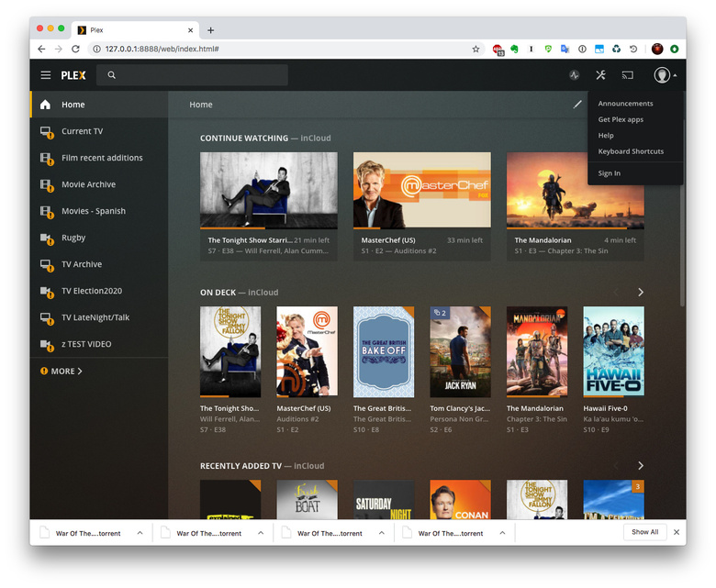The image size is (716, 588).
Task: Click the Plex logo
Action: tap(73, 75)
